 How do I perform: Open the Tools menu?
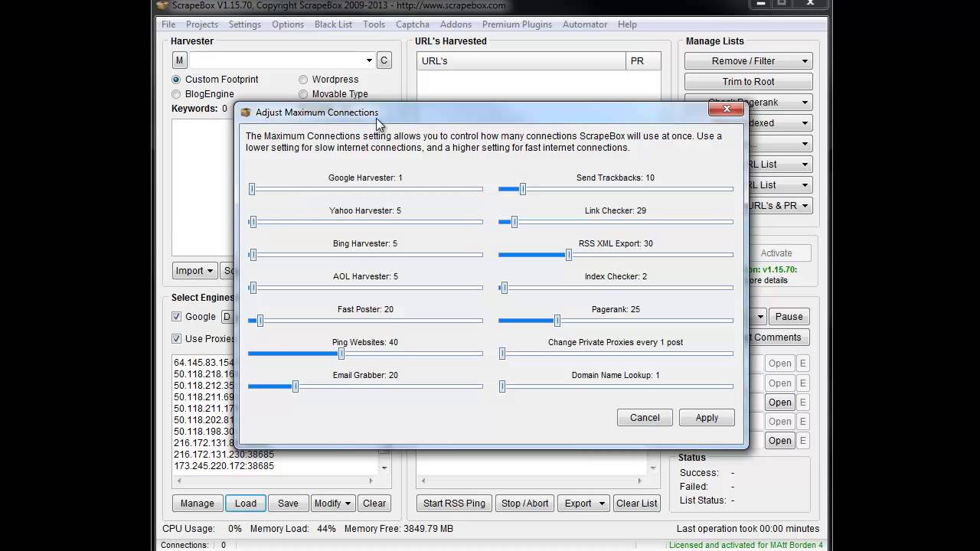tap(374, 24)
